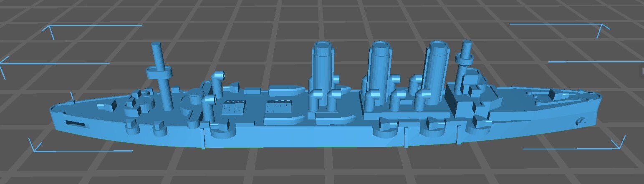Click the small round hole near the hull's right end
This screenshot has height=184, width=644.
(579, 122)
